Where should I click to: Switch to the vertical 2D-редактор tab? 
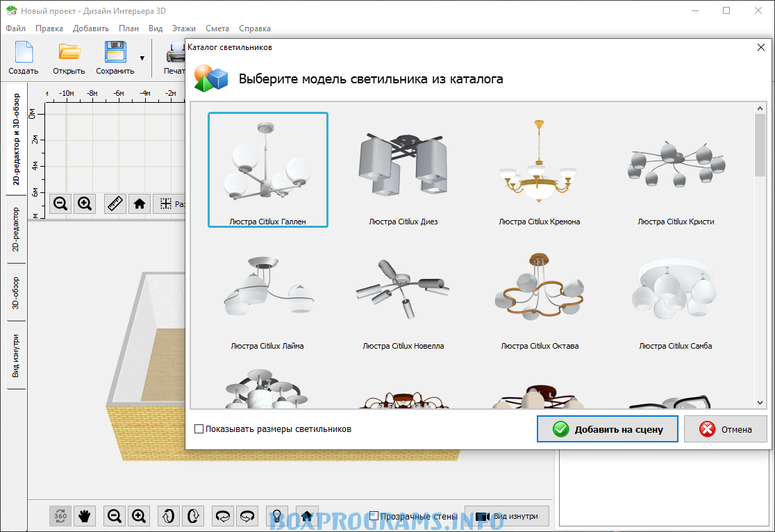tap(16, 229)
